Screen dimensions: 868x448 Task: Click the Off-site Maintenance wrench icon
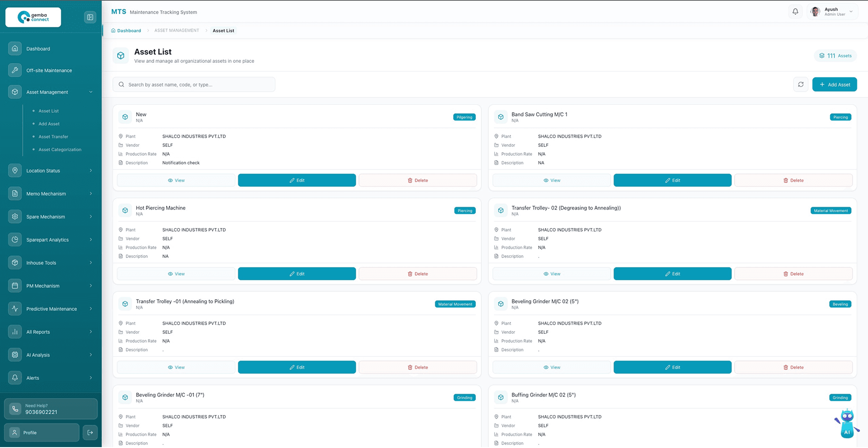[x=15, y=70]
